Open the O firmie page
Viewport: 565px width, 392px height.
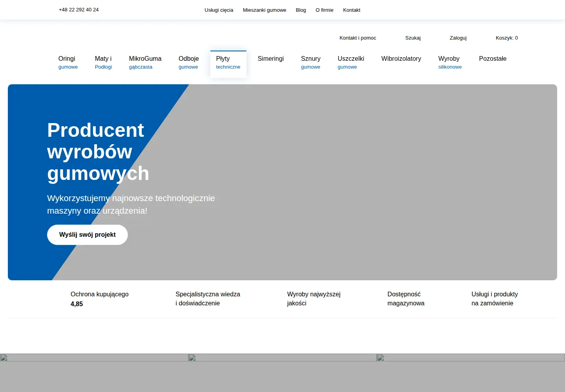pyautogui.click(x=324, y=10)
